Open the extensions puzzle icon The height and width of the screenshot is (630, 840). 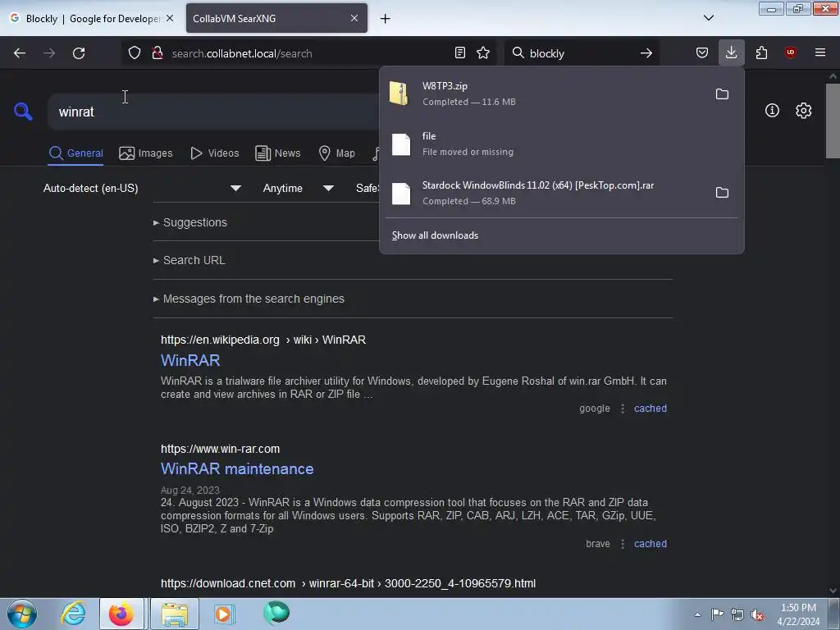pyautogui.click(x=761, y=53)
